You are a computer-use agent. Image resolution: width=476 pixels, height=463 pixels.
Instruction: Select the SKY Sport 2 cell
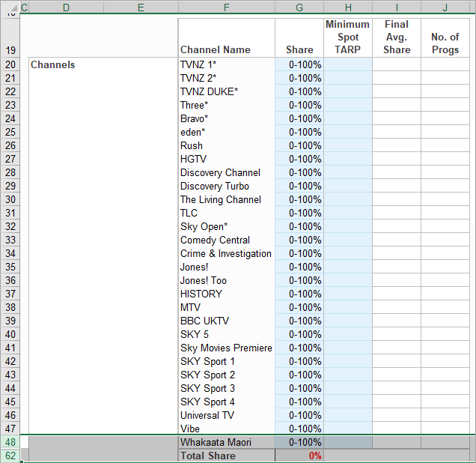[x=227, y=375]
